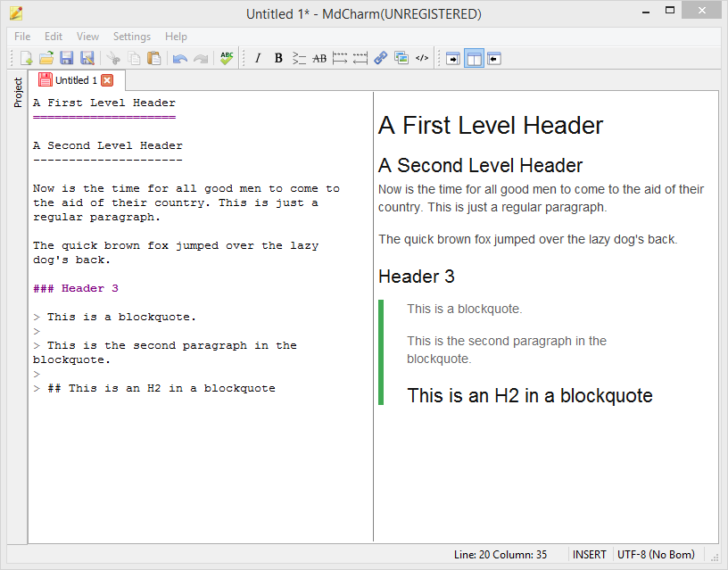Apply strikethrough formatting
728x570 pixels.
click(x=319, y=59)
